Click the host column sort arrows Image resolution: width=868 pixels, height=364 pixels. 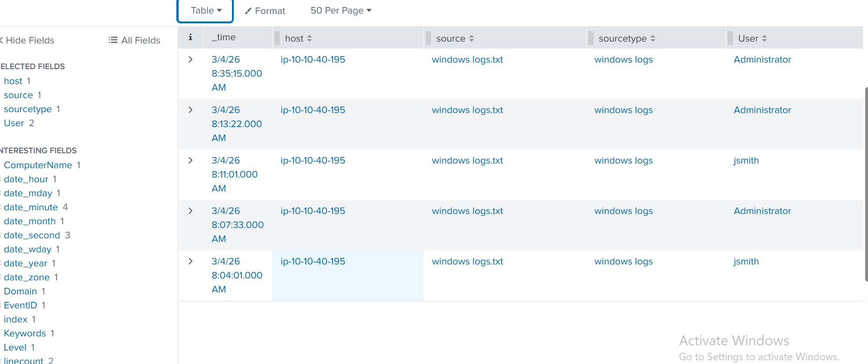pos(310,39)
